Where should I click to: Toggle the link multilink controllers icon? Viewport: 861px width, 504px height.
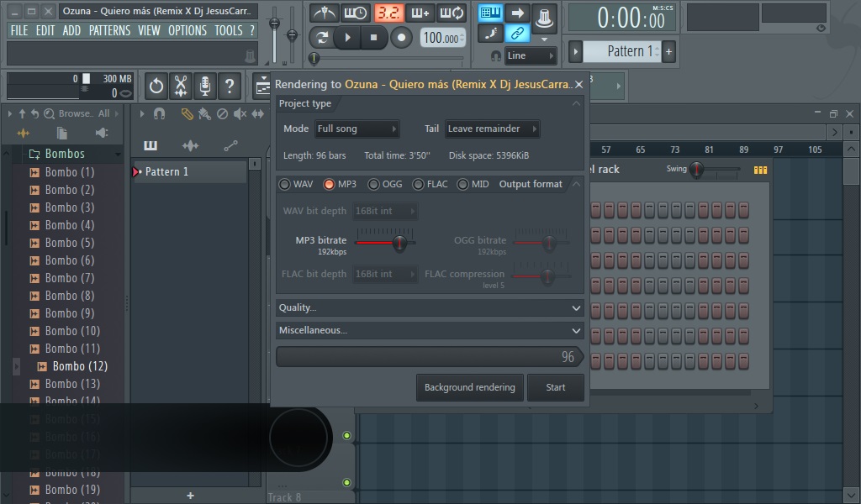[517, 34]
